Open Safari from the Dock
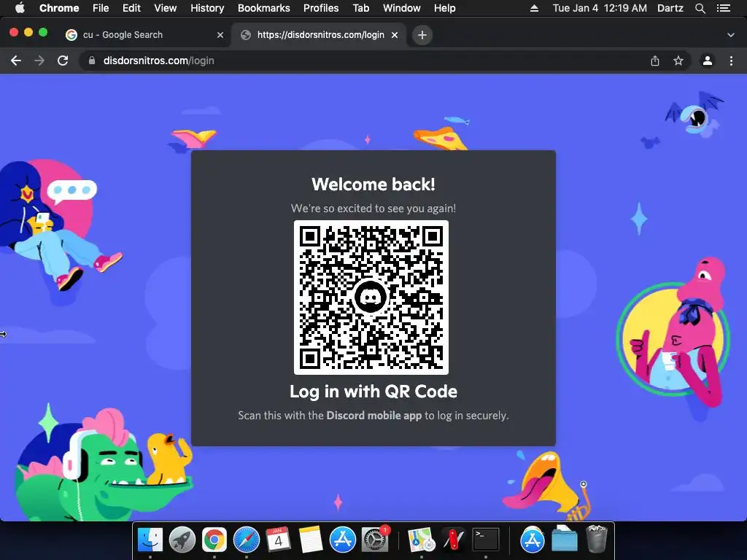The image size is (747, 560). 247,540
